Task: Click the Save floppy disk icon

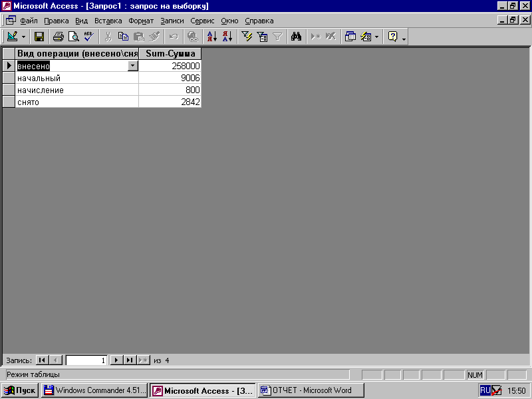Action: 39,37
